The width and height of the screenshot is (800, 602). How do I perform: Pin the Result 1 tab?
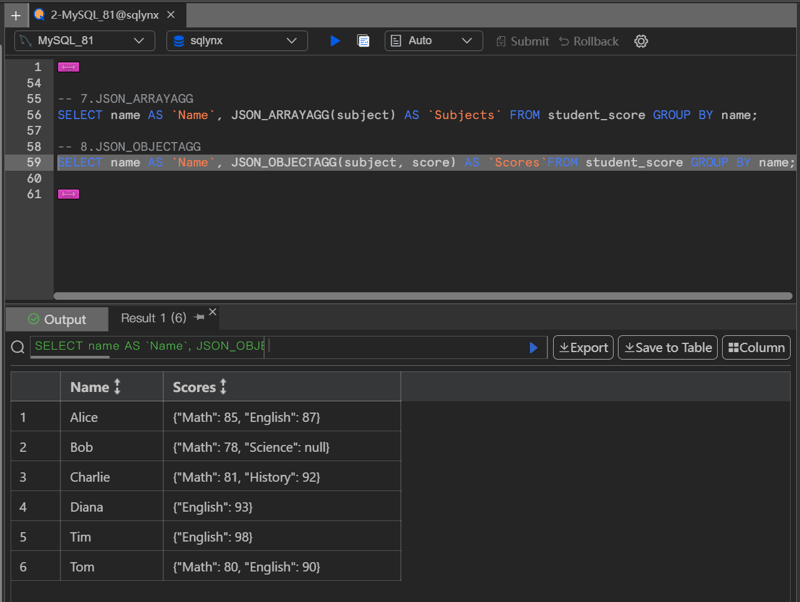tap(199, 317)
